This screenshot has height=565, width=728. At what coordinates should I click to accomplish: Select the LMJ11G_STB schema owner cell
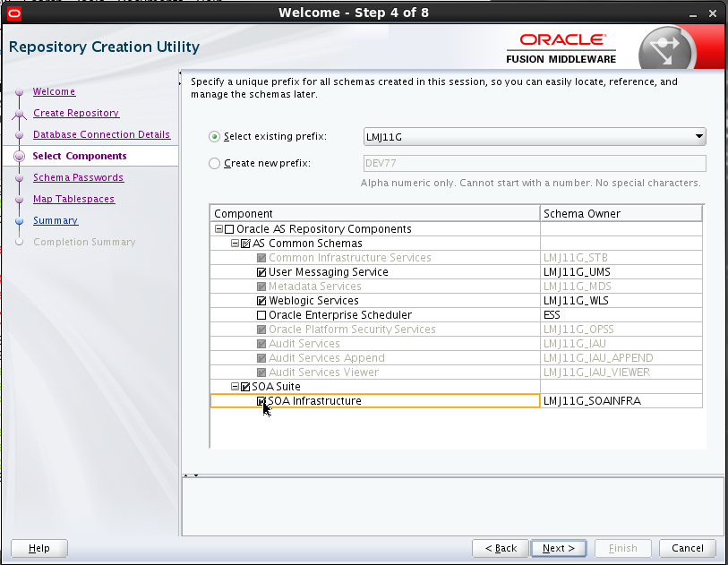pos(621,258)
